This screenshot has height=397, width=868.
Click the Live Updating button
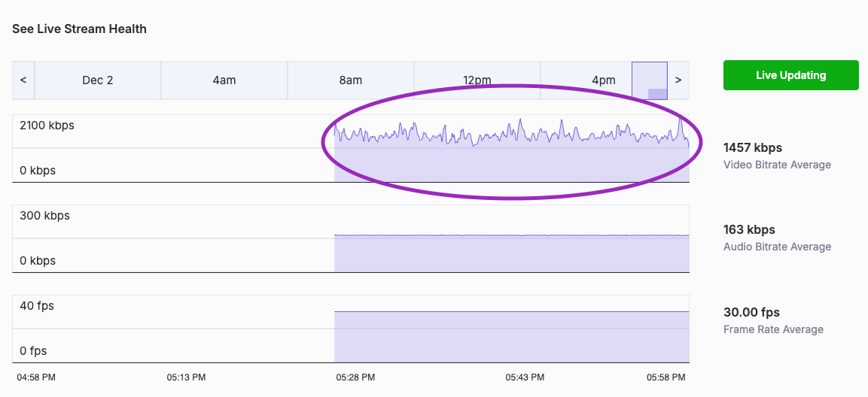click(x=791, y=75)
